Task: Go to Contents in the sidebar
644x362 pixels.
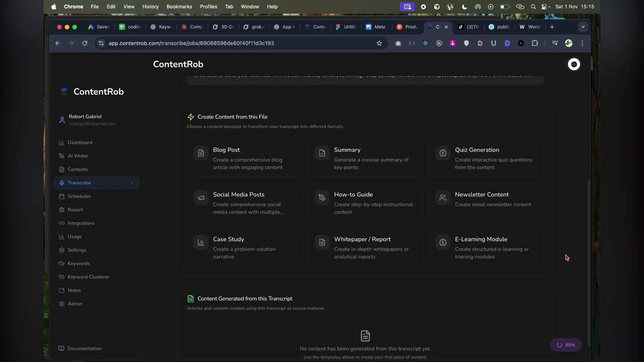Action: tap(96, 169)
